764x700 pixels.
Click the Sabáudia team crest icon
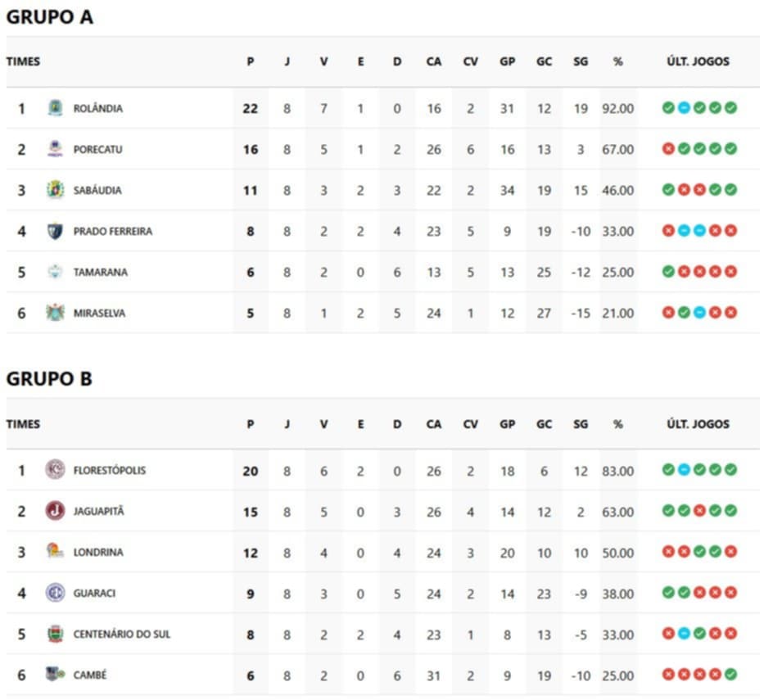click(55, 190)
